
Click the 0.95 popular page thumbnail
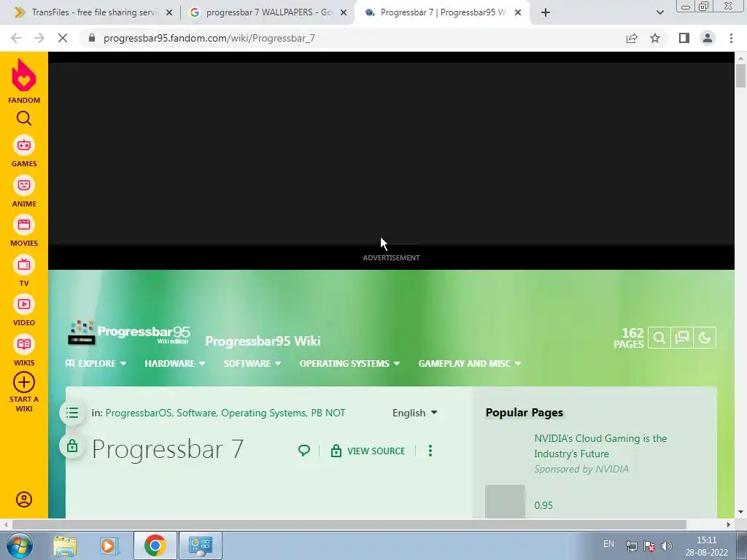pyautogui.click(x=505, y=502)
